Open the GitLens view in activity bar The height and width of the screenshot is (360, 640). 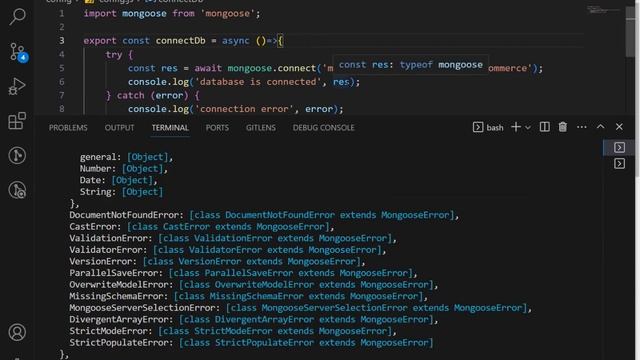(x=17, y=156)
